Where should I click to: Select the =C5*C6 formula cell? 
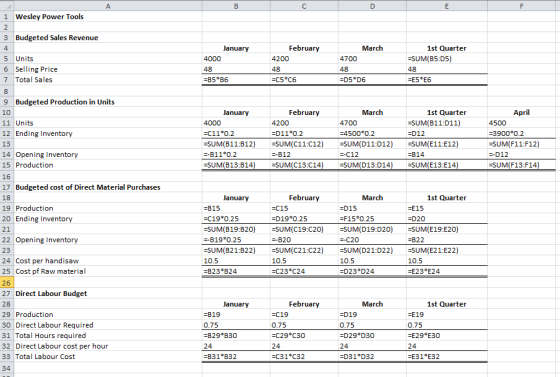[x=304, y=80]
